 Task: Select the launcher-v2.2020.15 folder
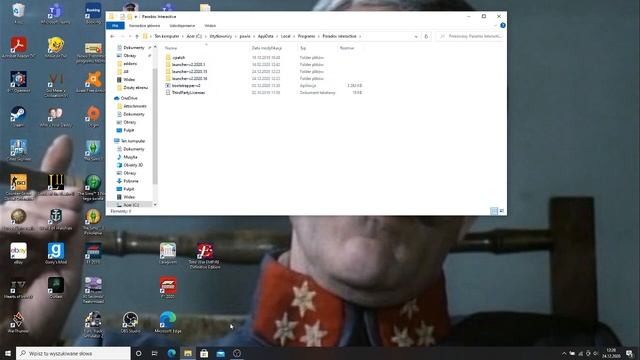(x=189, y=71)
